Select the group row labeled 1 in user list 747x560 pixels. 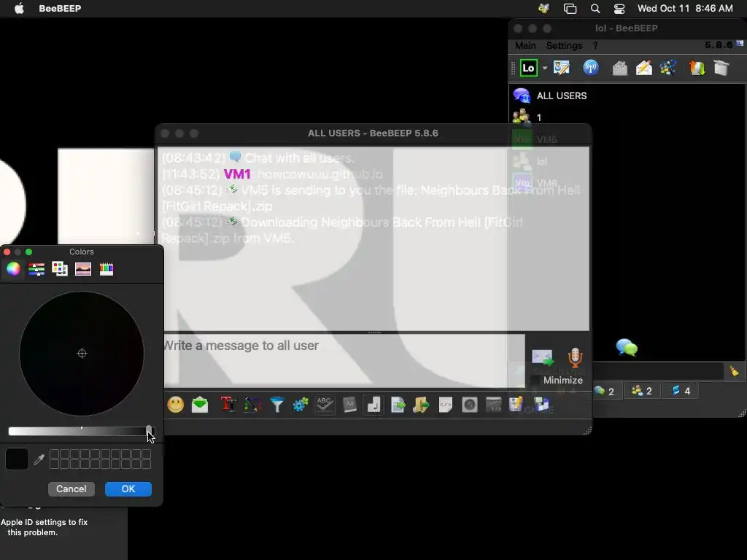click(x=627, y=117)
